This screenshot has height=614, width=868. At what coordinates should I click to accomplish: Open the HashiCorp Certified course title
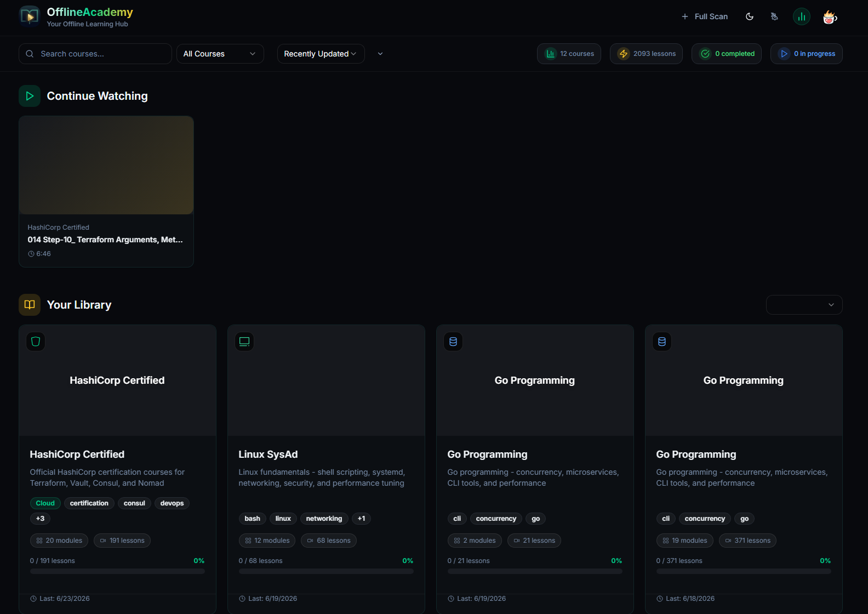[x=77, y=454]
